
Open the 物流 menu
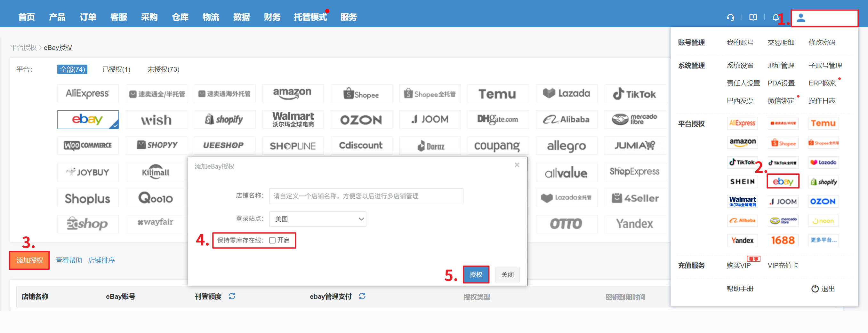211,17
